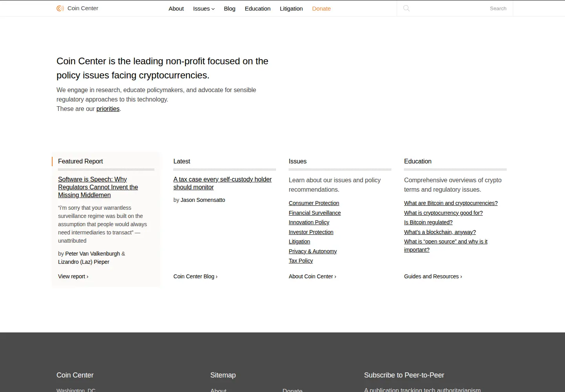Go to the Blog page
This screenshot has height=392, width=565.
(x=230, y=9)
